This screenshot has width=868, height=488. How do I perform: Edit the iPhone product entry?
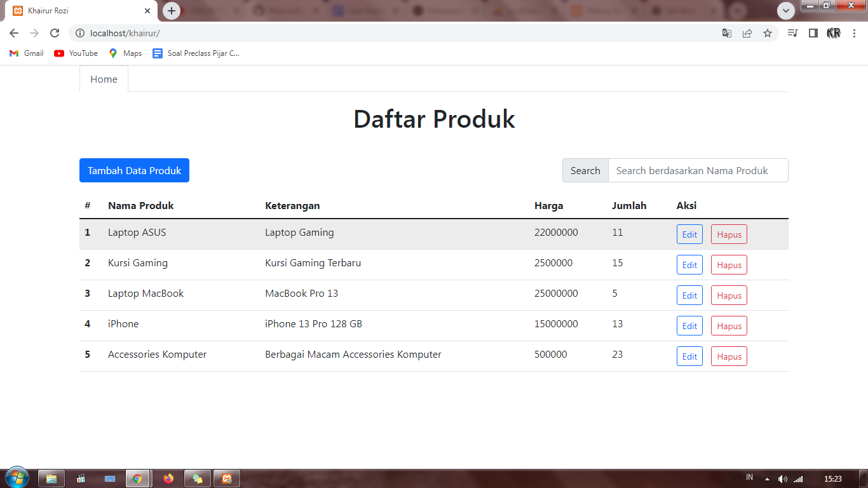(x=689, y=325)
